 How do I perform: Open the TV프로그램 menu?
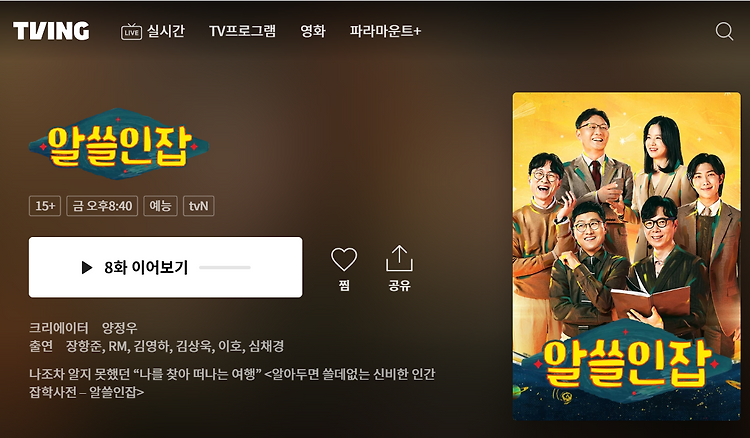pos(243,32)
